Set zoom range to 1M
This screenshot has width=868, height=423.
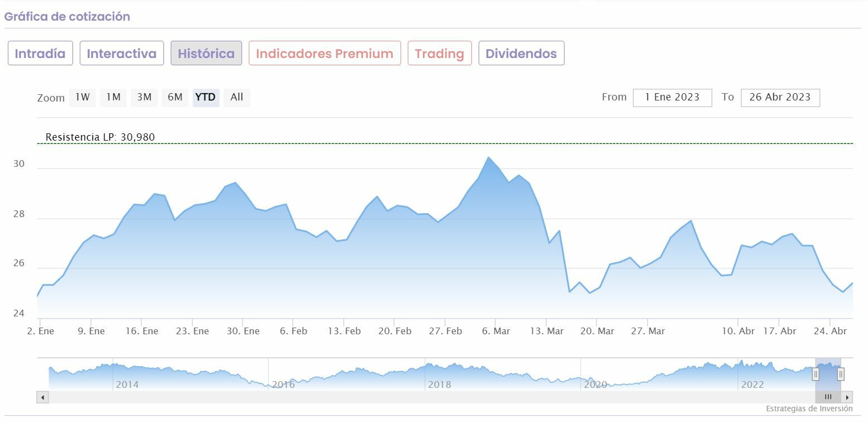[113, 97]
